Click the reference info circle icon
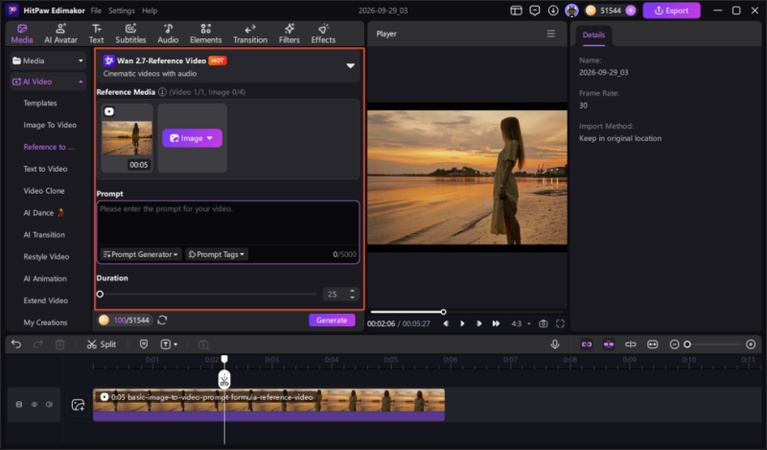767x450 pixels. 162,92
